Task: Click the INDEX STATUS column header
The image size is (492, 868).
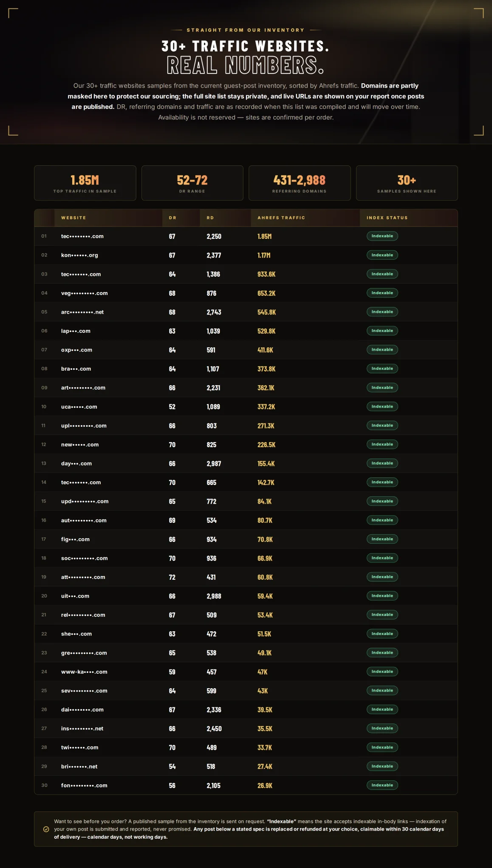Action: click(387, 218)
